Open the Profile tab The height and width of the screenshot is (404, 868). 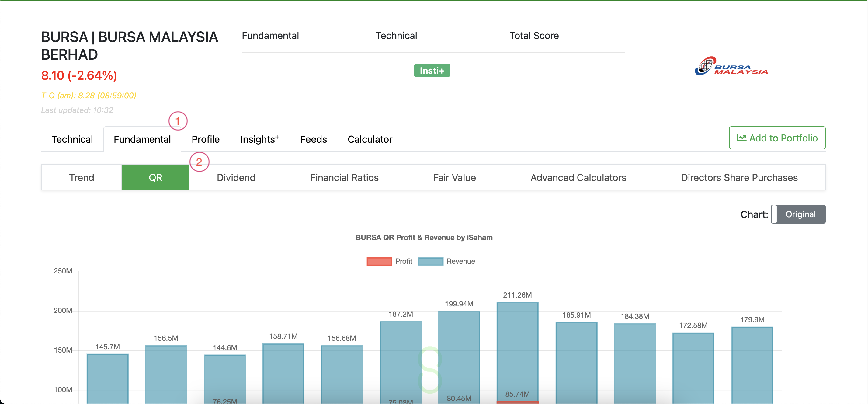pyautogui.click(x=205, y=139)
